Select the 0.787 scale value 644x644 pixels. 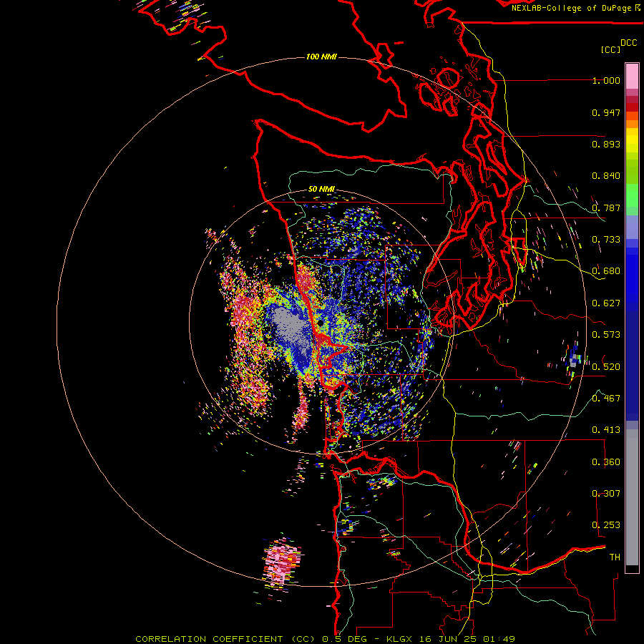point(606,208)
